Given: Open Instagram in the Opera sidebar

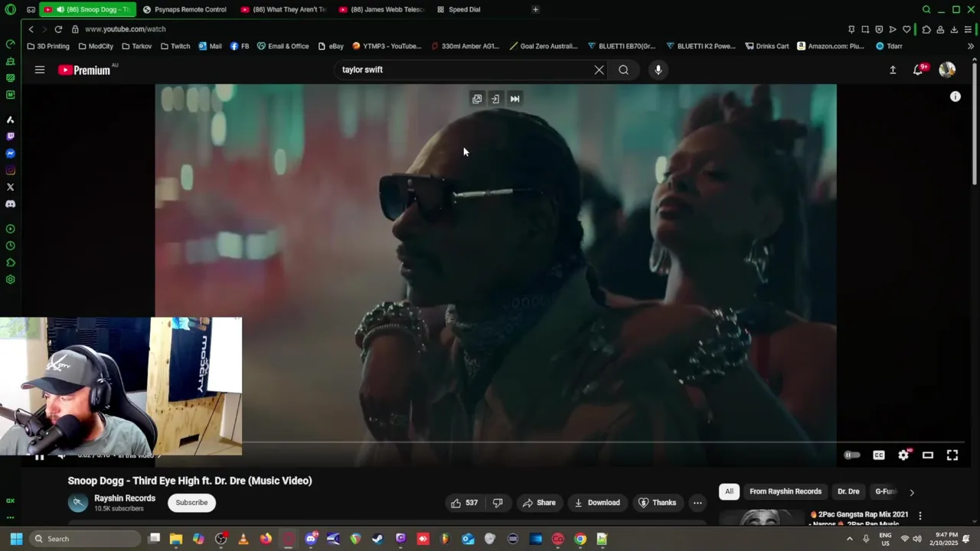Looking at the screenshot, I should [10, 170].
